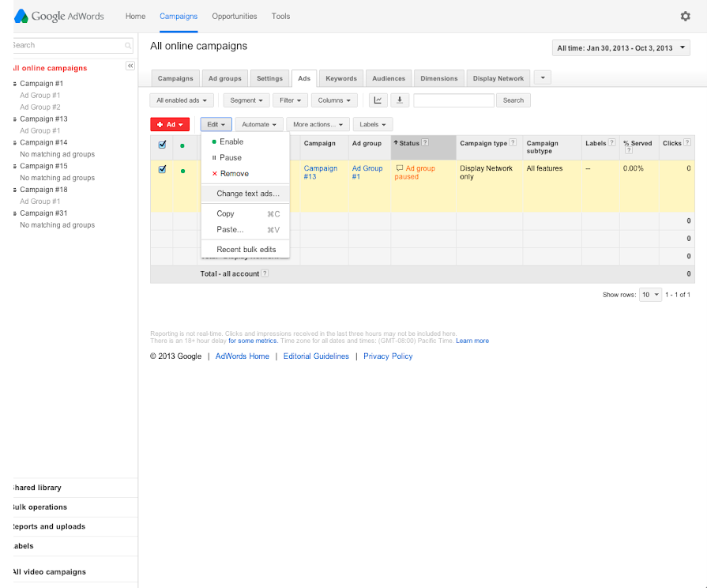Open the Show rows dropdown
Viewport: 707px width, 588px height.
click(650, 295)
